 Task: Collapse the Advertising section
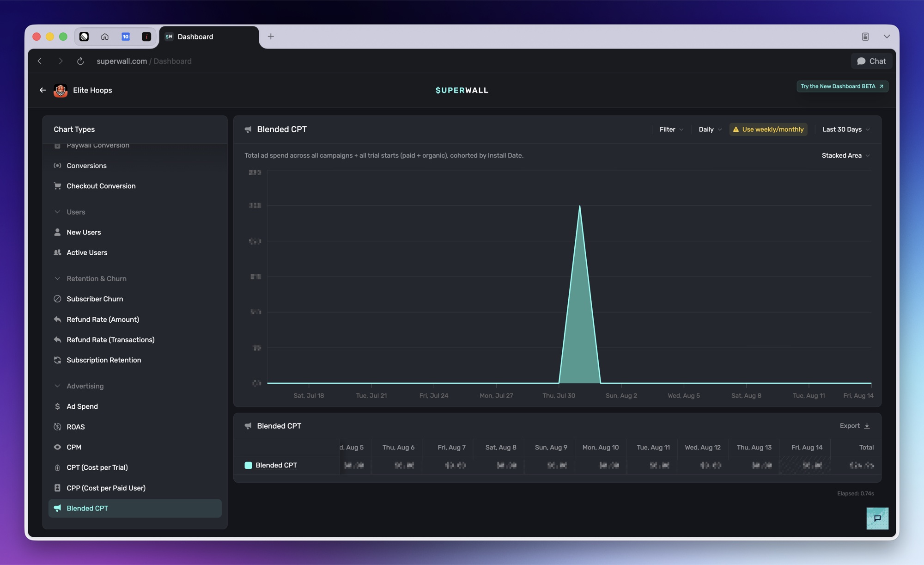click(x=57, y=386)
